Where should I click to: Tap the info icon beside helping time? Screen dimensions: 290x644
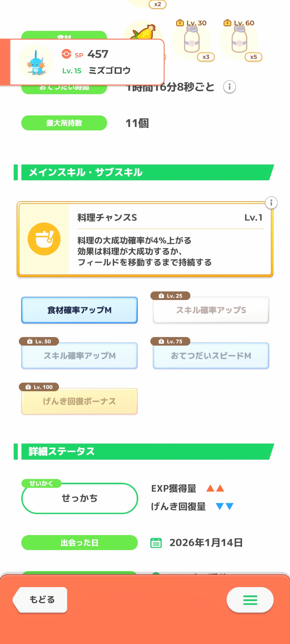[x=230, y=87]
